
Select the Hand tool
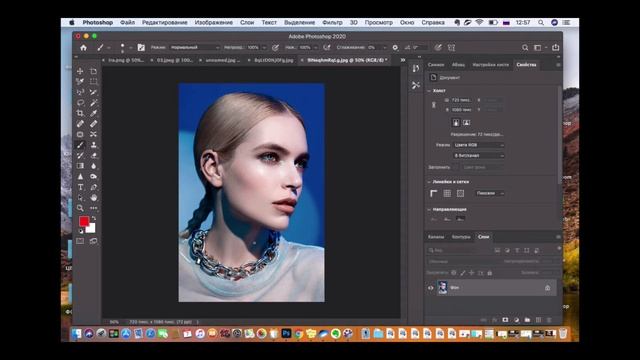coord(93,198)
